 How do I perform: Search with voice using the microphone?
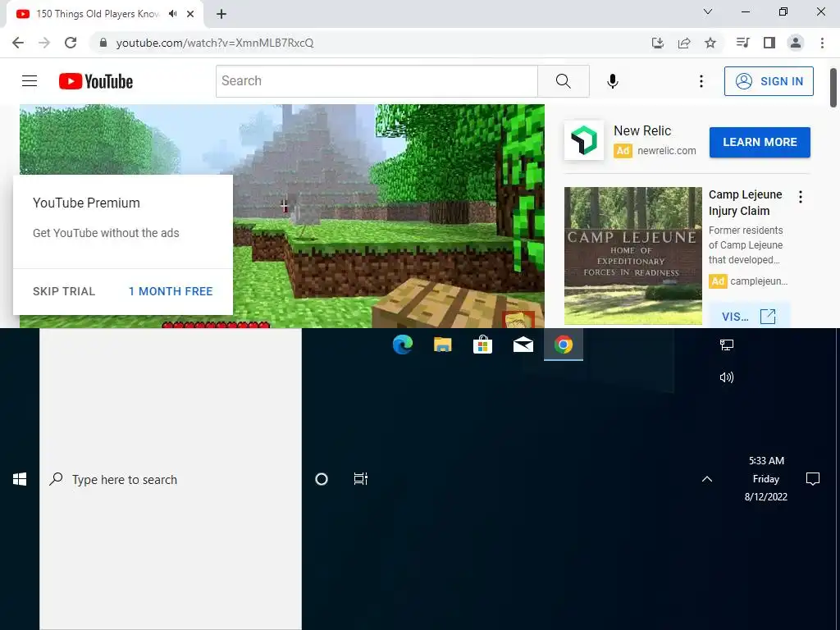613,81
